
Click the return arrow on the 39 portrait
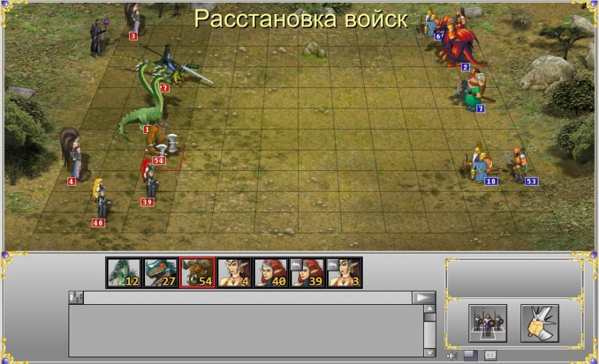click(296, 264)
